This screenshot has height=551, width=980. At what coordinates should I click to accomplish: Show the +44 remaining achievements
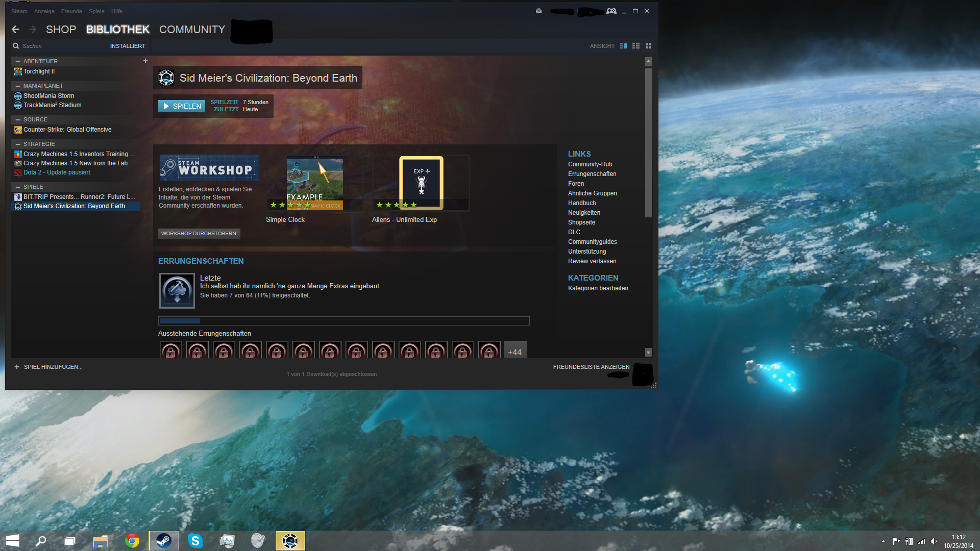[x=515, y=350]
